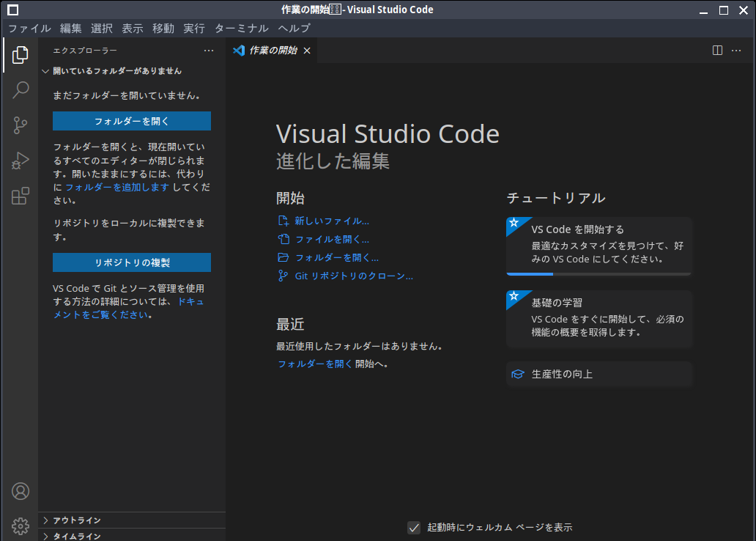Open the Run and Debug view icon
Image resolution: width=756 pixels, height=541 pixels.
(21, 161)
